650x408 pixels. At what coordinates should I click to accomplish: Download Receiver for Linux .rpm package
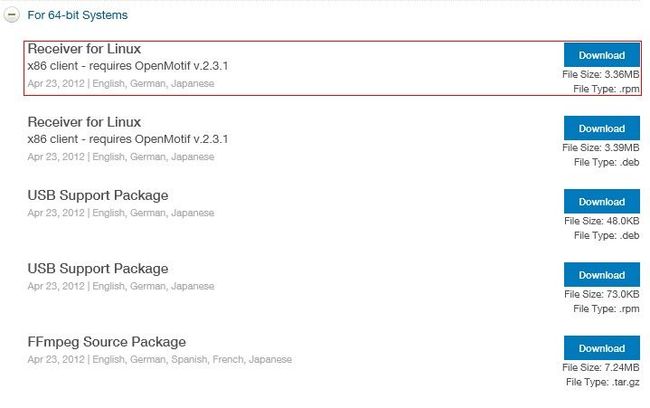[x=601, y=55]
